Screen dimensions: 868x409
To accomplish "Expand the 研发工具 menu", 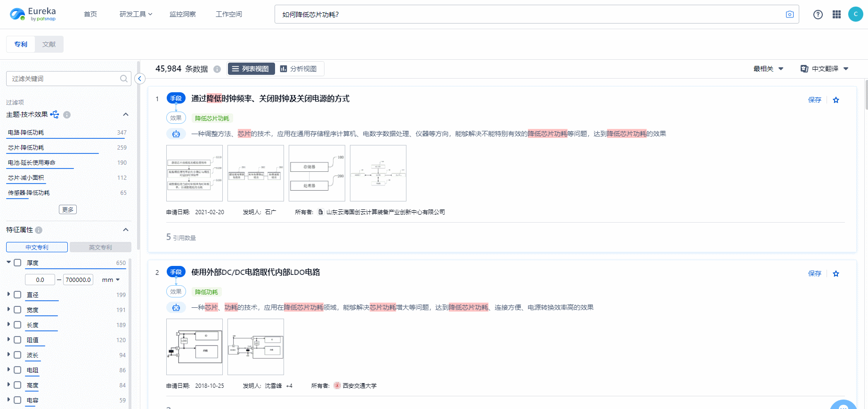I will coord(136,14).
